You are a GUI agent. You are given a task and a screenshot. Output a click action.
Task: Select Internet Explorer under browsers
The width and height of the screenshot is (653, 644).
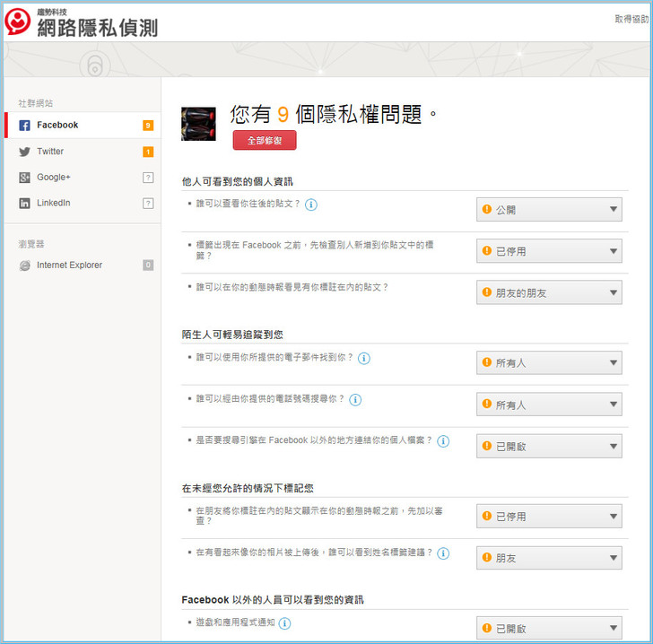[x=69, y=265]
